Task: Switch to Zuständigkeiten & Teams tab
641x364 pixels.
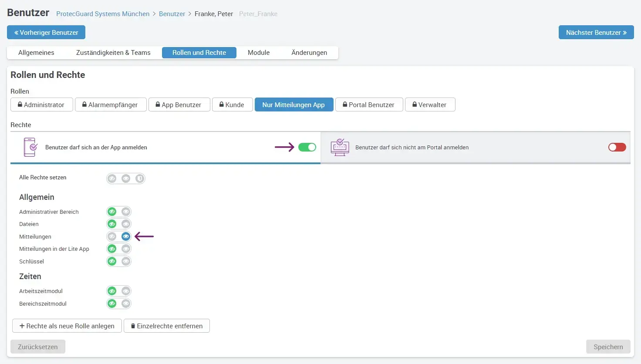Action: (x=113, y=53)
